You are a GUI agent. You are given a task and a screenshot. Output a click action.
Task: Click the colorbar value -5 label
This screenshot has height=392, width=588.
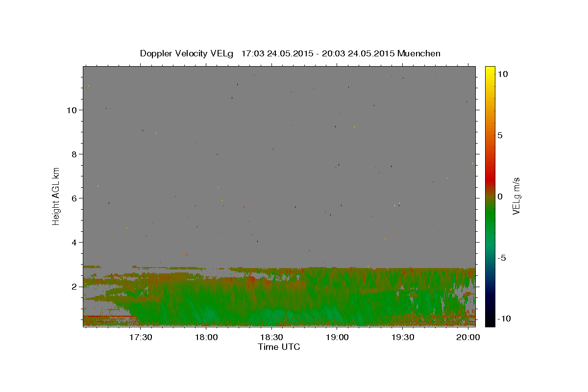(x=502, y=258)
